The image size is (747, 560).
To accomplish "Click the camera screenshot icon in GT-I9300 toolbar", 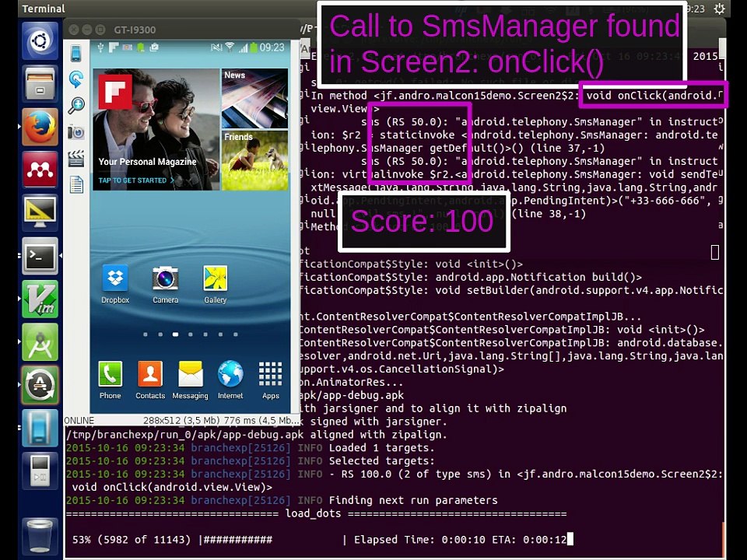I will pos(76,132).
